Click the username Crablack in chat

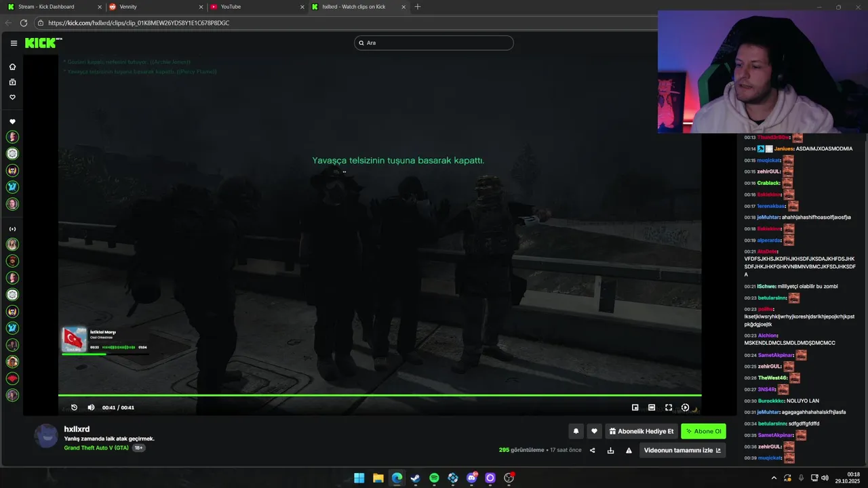[769, 183]
